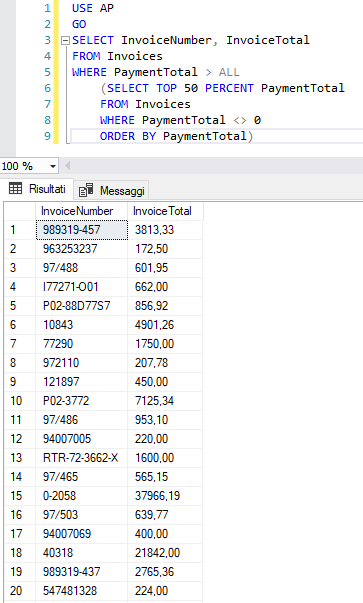The image size is (363, 603).
Task: Select cell P02-88D77S7
Action: coord(82,306)
